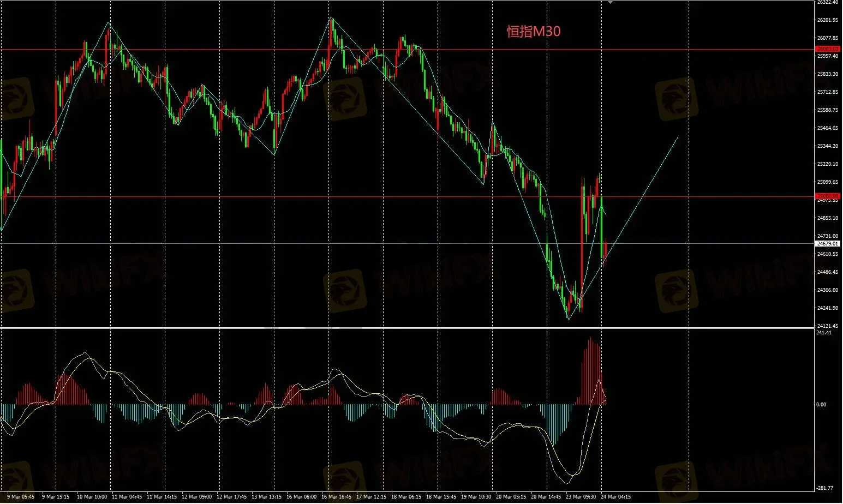Click the 25220.10 price axis label
The image size is (843, 504).
828,164
